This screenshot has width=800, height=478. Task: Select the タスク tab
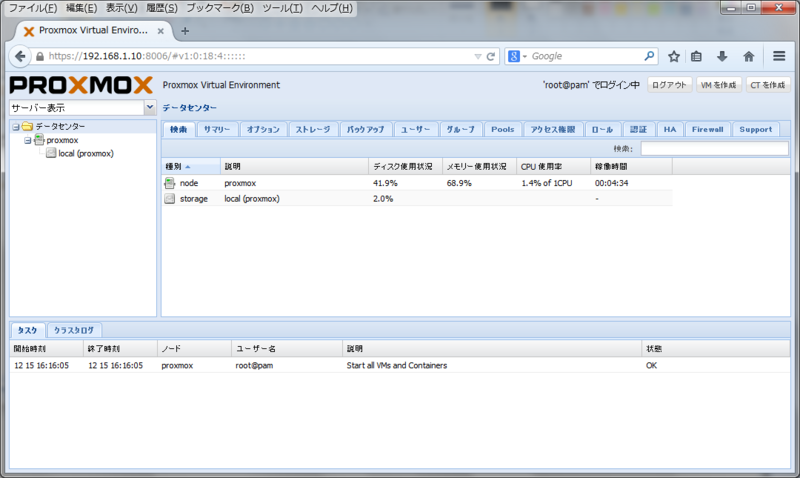[x=28, y=331]
